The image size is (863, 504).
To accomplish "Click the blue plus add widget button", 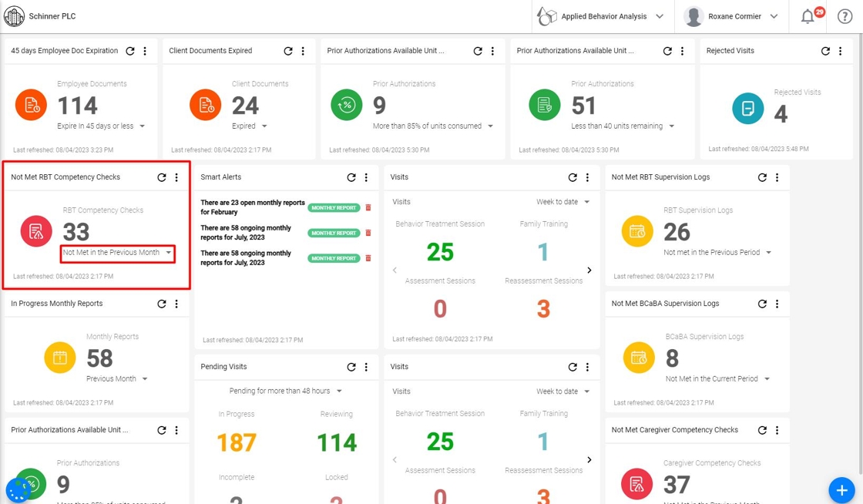I will (x=841, y=489).
